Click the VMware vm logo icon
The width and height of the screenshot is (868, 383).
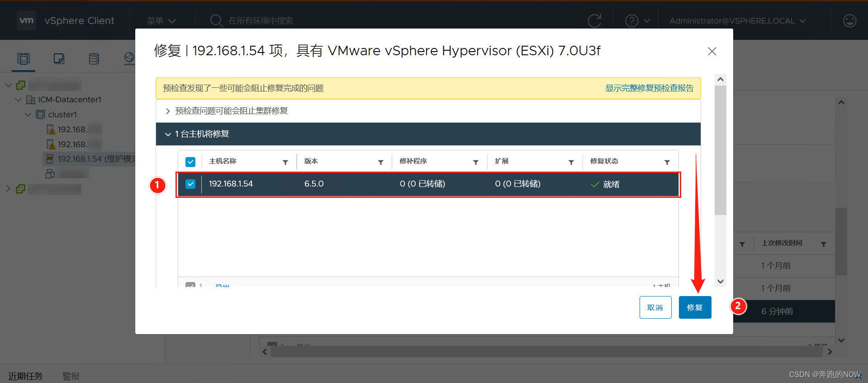[x=27, y=20]
